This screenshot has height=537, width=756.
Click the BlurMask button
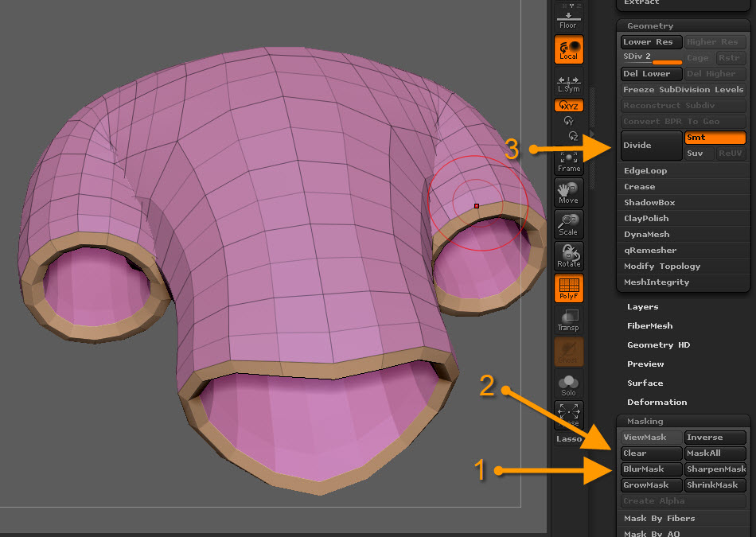651,469
